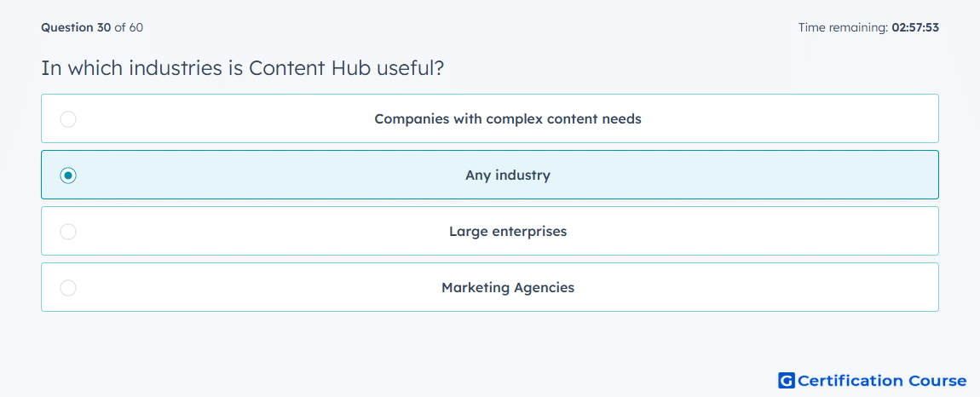Click the selected "Any industry" radio button
Screen dimensions: 980x397
(x=68, y=175)
